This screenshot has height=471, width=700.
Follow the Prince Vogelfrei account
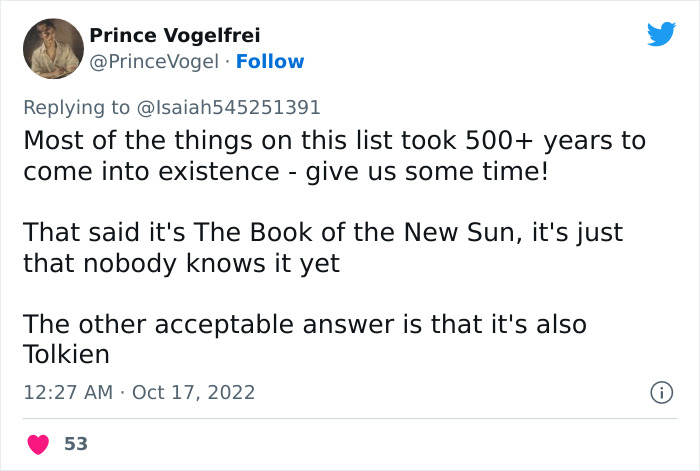click(270, 62)
